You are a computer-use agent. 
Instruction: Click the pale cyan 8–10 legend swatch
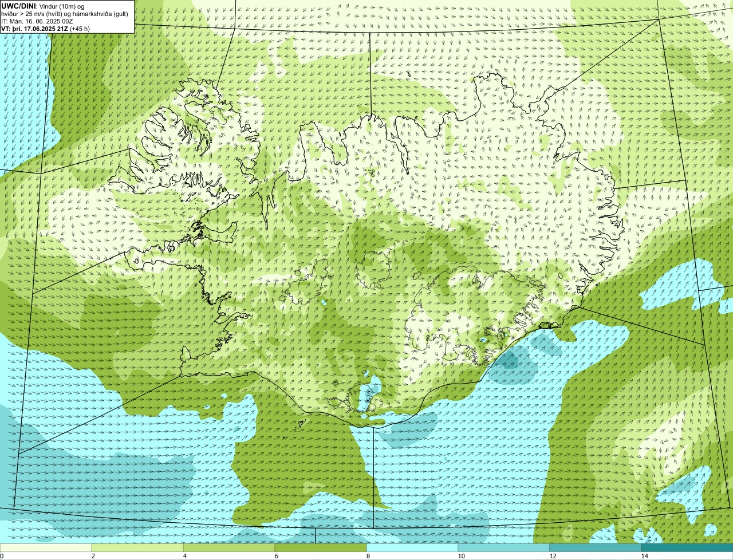click(x=412, y=548)
